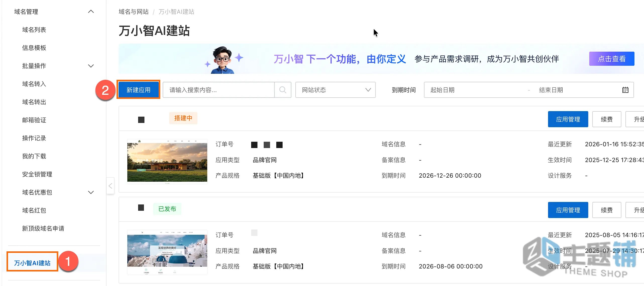Go to 域名转出 page
Screen dimensions: 644x286
(34, 102)
